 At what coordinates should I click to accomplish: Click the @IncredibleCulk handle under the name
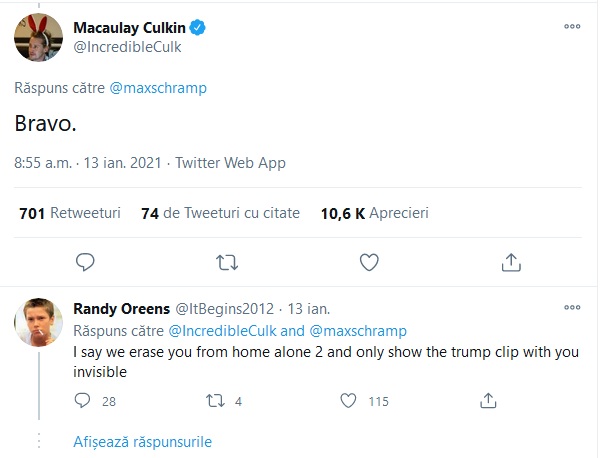pos(127,46)
